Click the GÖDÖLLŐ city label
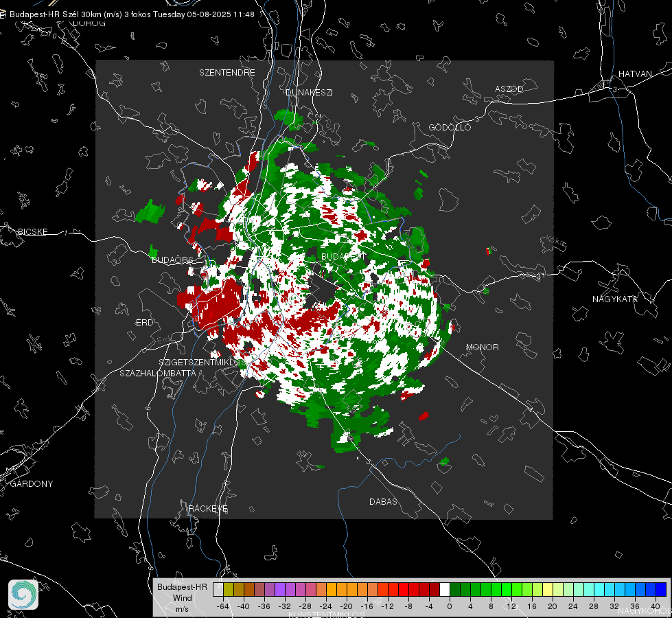Image resolution: width=672 pixels, height=618 pixels. point(450,127)
